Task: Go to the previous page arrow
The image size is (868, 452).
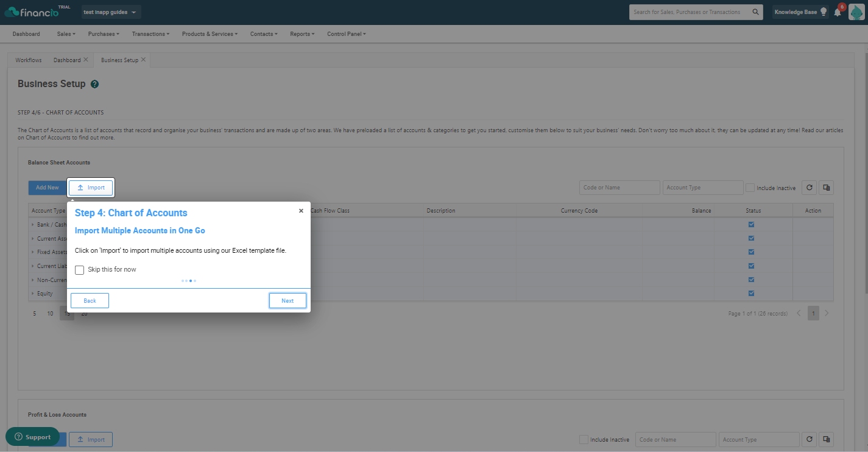Action: (x=799, y=313)
